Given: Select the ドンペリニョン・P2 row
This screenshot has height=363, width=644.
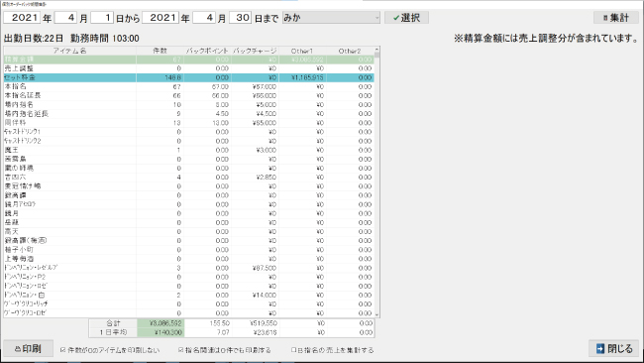Looking at the screenshot, I should [x=189, y=277].
